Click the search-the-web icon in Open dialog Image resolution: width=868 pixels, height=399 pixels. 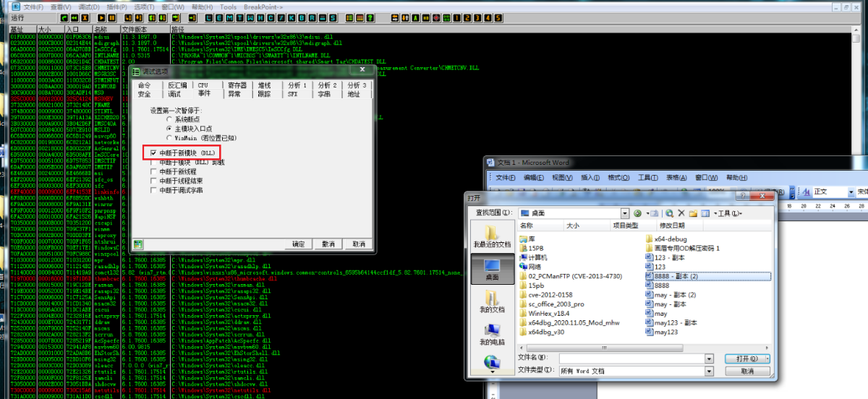click(670, 213)
